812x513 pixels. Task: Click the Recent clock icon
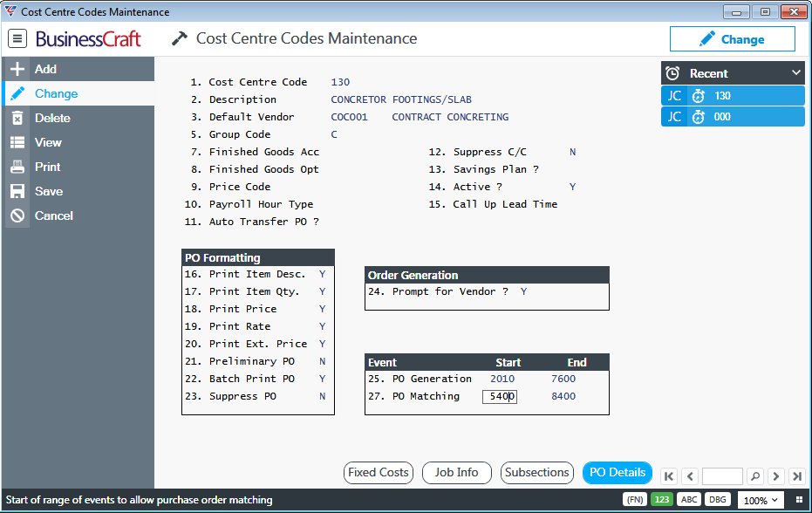[x=672, y=73]
